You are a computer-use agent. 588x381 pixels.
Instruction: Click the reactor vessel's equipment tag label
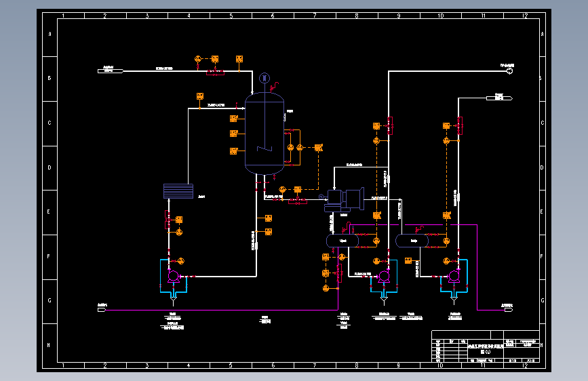[x=290, y=111]
